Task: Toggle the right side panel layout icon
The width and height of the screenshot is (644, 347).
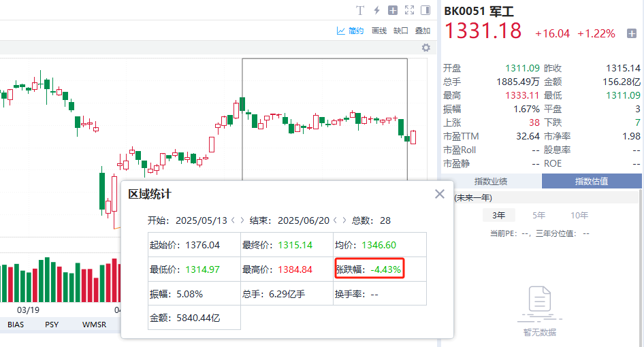Action: [x=425, y=10]
